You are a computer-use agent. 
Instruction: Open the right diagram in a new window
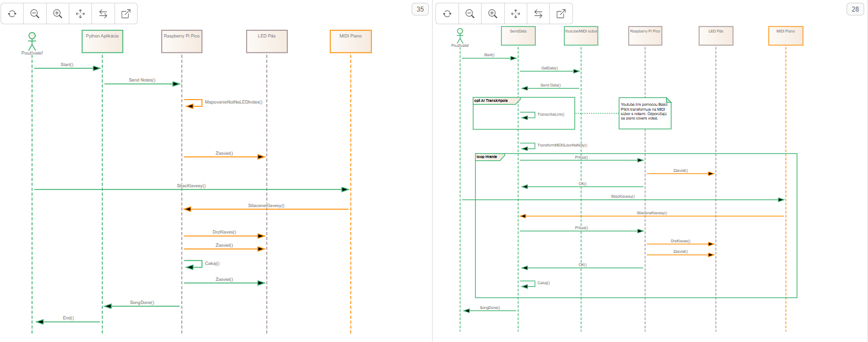(x=561, y=14)
